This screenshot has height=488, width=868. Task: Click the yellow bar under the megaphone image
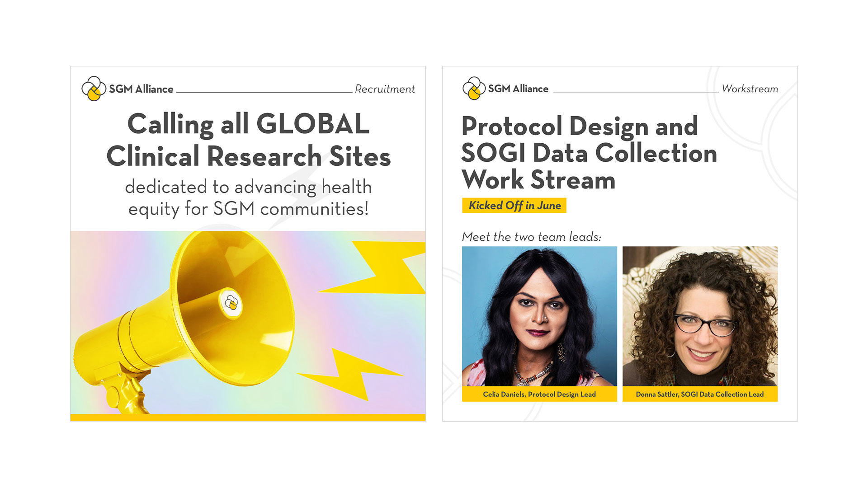248,418
